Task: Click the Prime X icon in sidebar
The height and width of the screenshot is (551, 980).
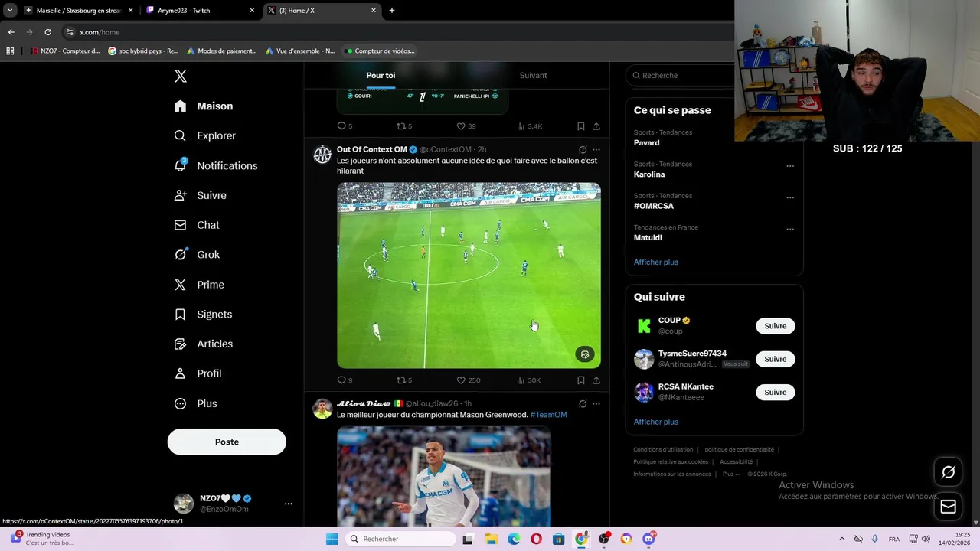Action: click(x=180, y=285)
